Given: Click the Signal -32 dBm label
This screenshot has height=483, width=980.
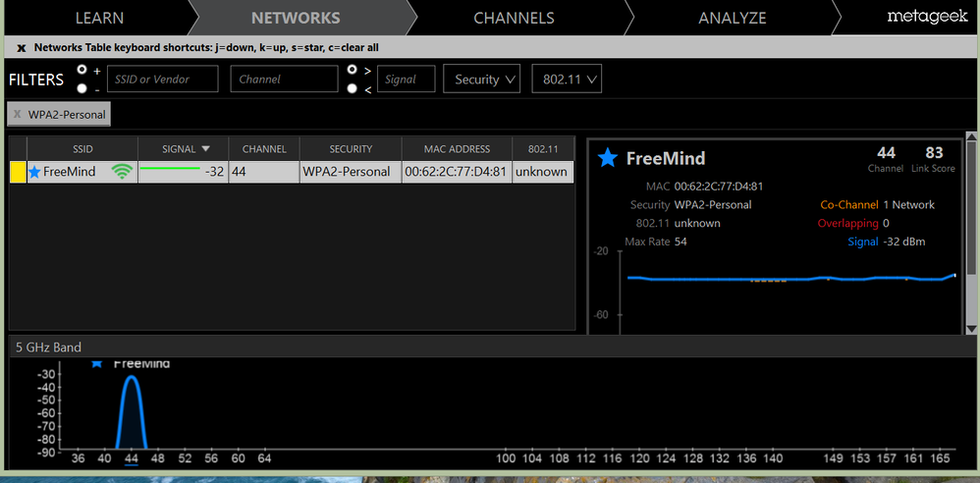Looking at the screenshot, I should coord(887,241).
